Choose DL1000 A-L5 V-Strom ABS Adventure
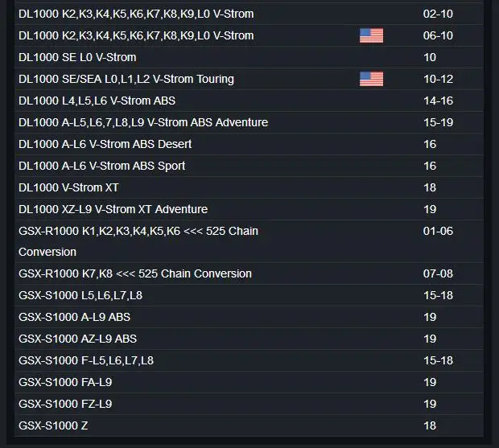Screen dimensions: 499x448 click(143, 122)
